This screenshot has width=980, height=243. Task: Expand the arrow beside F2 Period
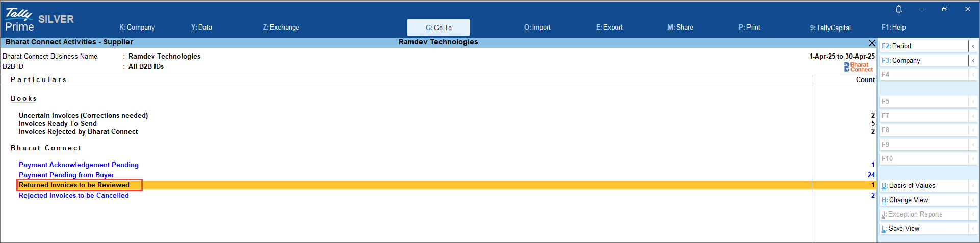pos(973,46)
